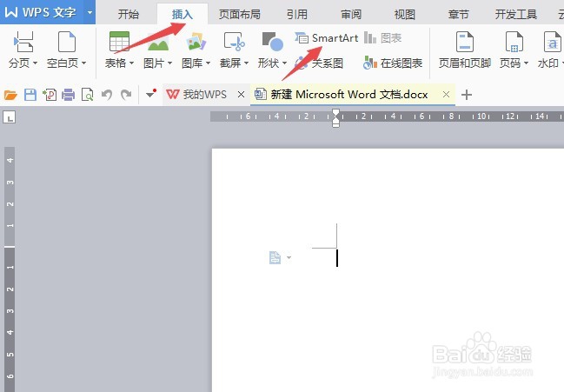Open the quick access customize dropdown
Image resolution: width=564 pixels, height=392 pixels.
[x=151, y=94]
